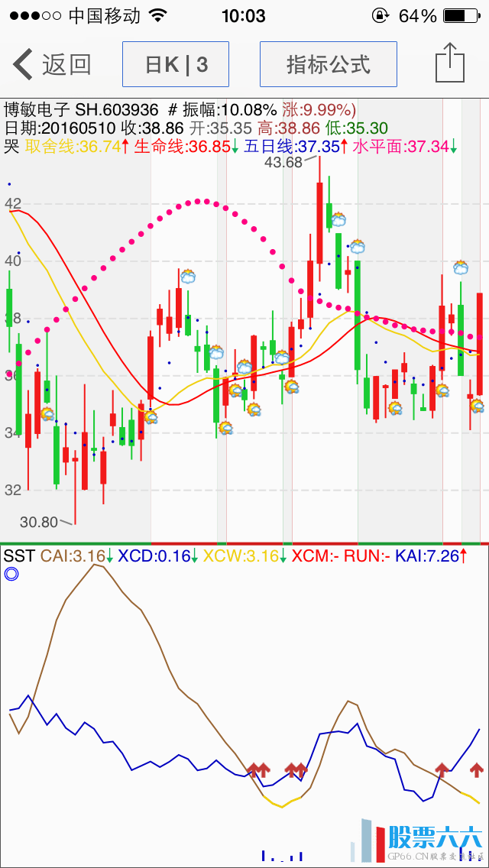The image size is (489, 868).
Task: Tap the stock title 博敏电子 SH.603936
Action: (x=82, y=109)
